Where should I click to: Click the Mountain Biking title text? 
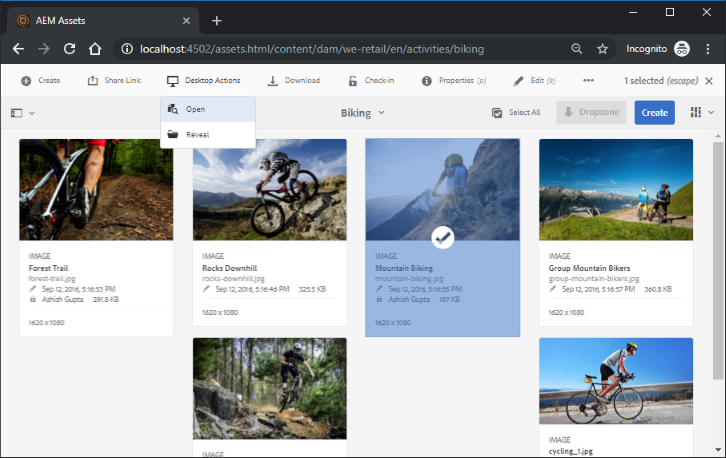pyautogui.click(x=404, y=268)
